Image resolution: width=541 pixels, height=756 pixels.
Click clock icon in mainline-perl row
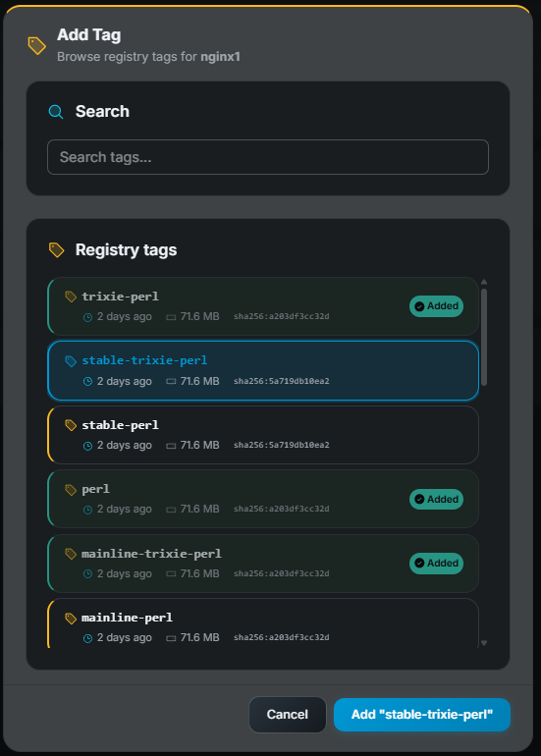[87, 638]
